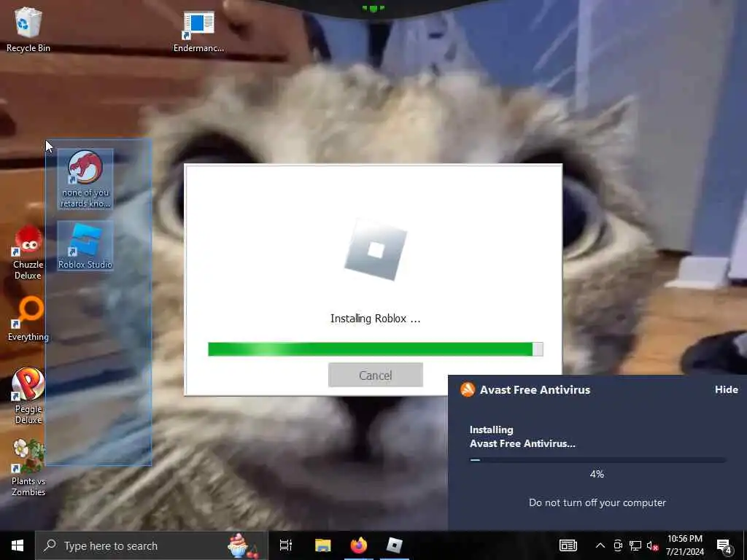Click the show desktop strip

tap(745, 545)
